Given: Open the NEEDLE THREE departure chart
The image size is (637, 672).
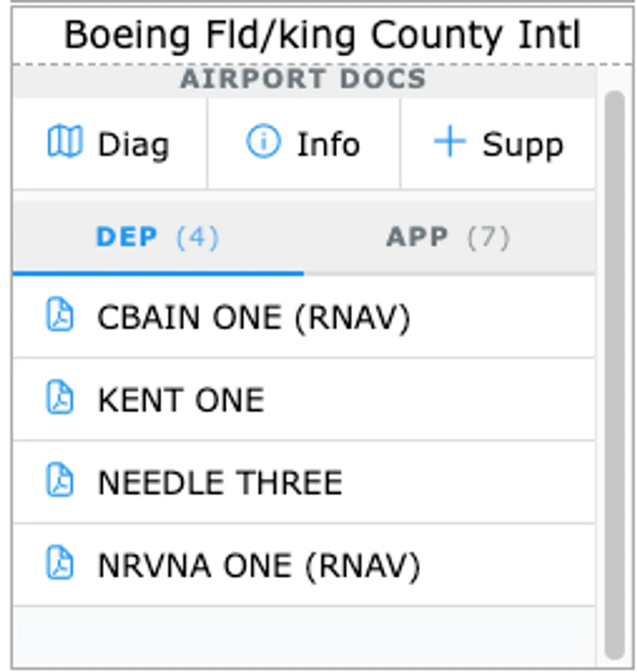Looking at the screenshot, I should coord(220,483).
